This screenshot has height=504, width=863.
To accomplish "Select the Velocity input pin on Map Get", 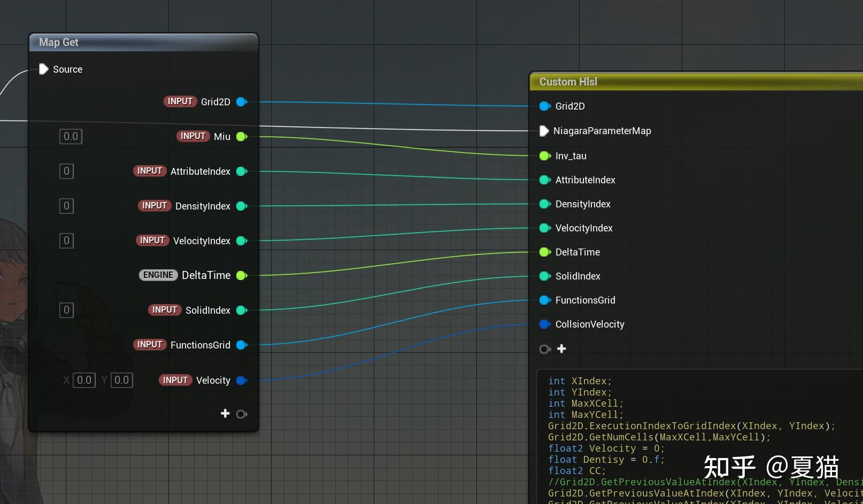I will (x=242, y=380).
